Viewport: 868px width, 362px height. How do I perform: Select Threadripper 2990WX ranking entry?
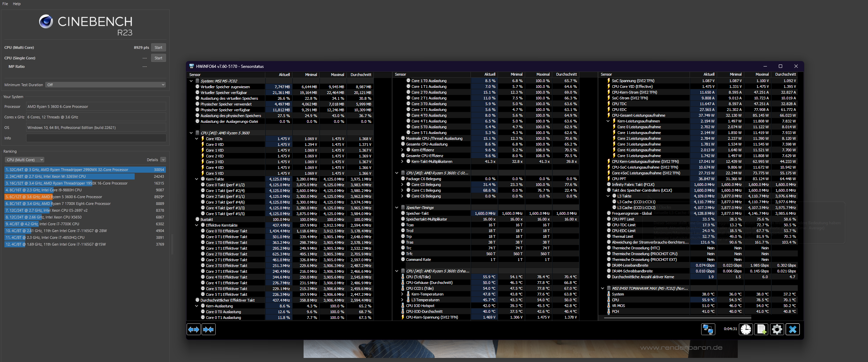[85, 170]
